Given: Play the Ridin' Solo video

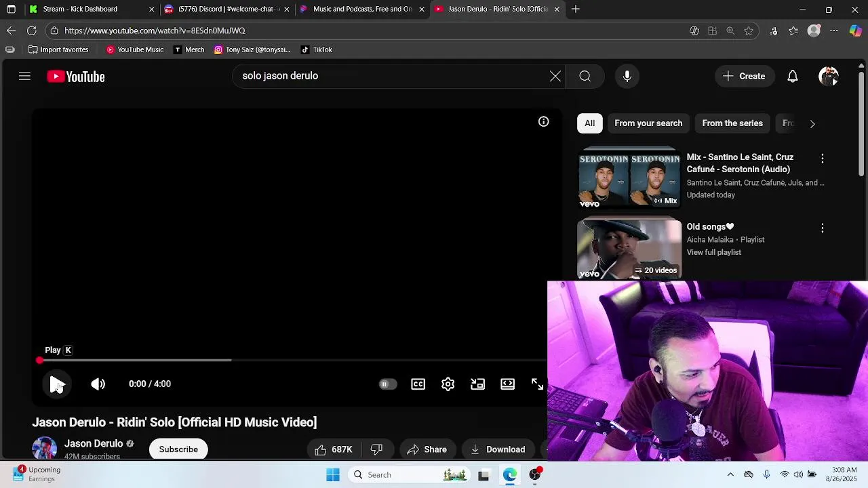Looking at the screenshot, I should click(x=57, y=384).
